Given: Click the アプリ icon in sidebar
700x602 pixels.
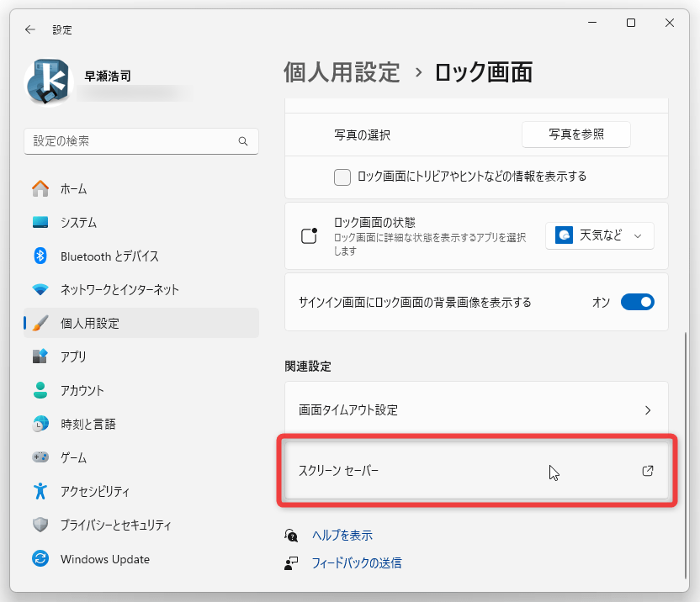Looking at the screenshot, I should [x=40, y=356].
